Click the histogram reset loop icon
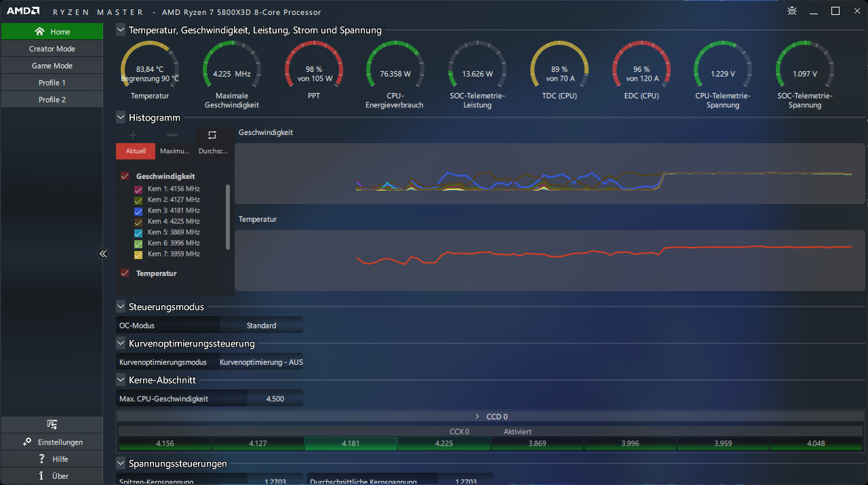Viewport: 868px width, 485px height. pos(212,135)
